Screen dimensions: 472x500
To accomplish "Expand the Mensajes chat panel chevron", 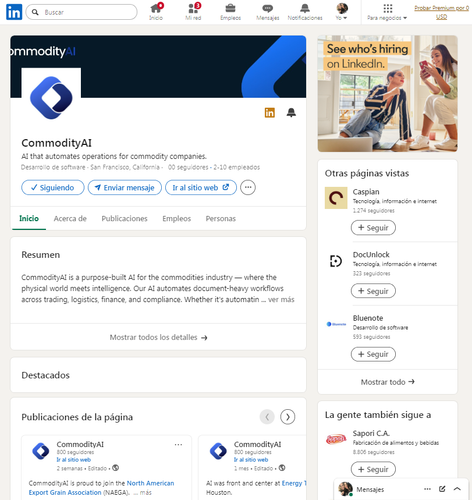I will pyautogui.click(x=457, y=489).
